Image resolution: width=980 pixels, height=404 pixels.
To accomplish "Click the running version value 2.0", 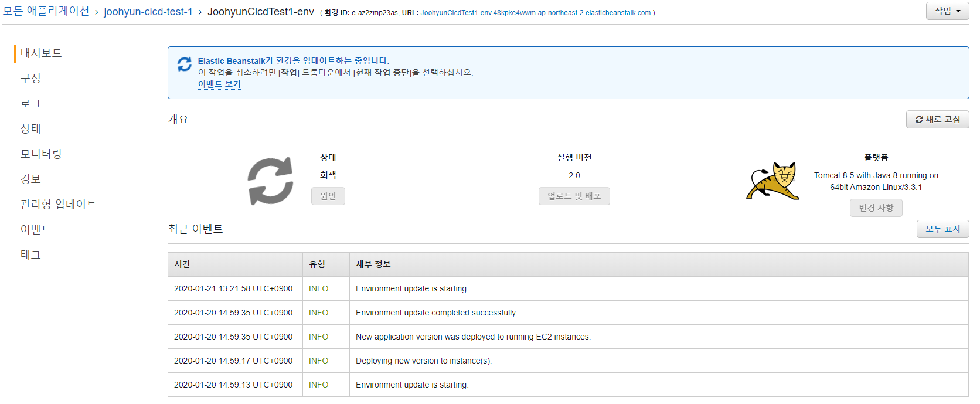I will click(x=574, y=176).
